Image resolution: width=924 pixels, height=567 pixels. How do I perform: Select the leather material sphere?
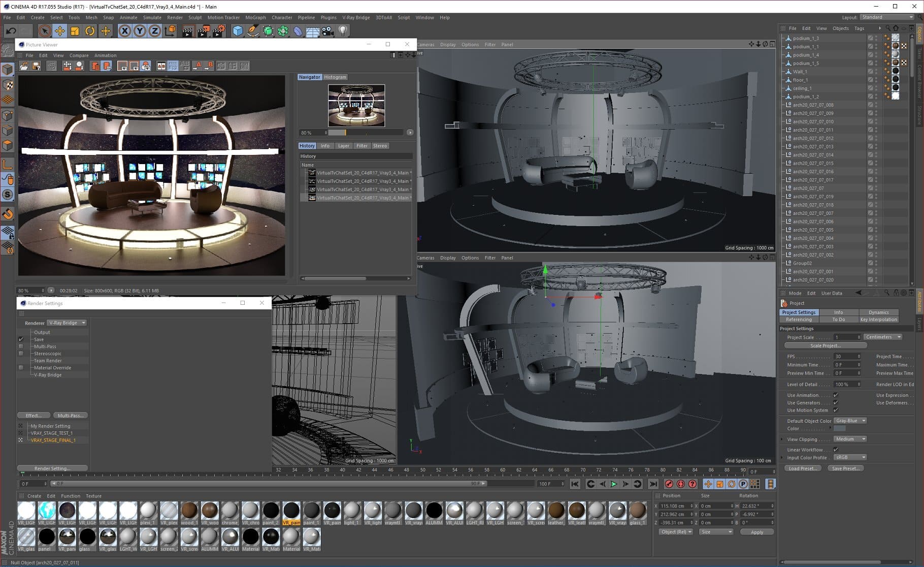556,511
